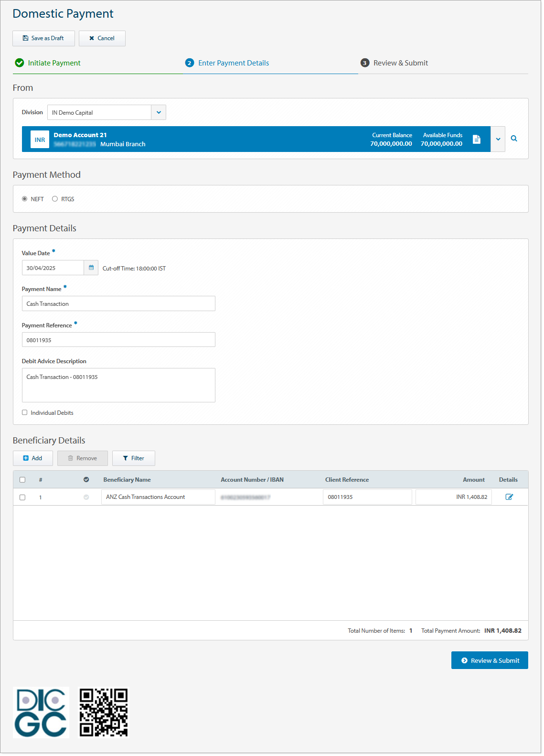Click the Demo Account 21 name
This screenshot has height=756, width=544.
(80, 135)
